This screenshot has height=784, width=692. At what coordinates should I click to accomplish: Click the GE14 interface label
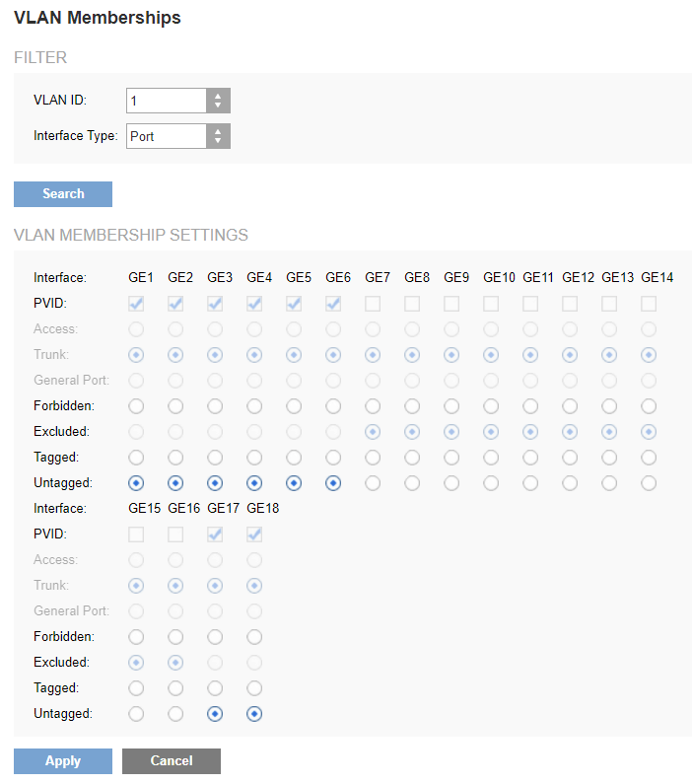[x=657, y=277]
